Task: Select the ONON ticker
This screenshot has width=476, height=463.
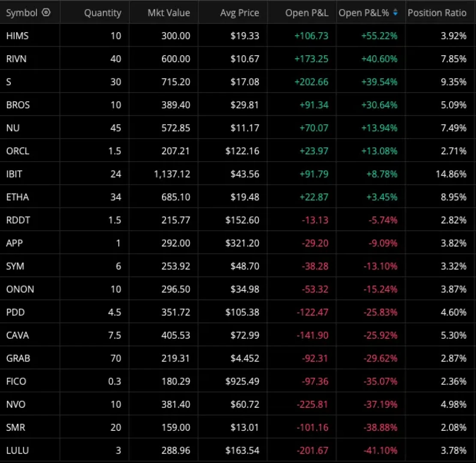Action: pos(20,289)
